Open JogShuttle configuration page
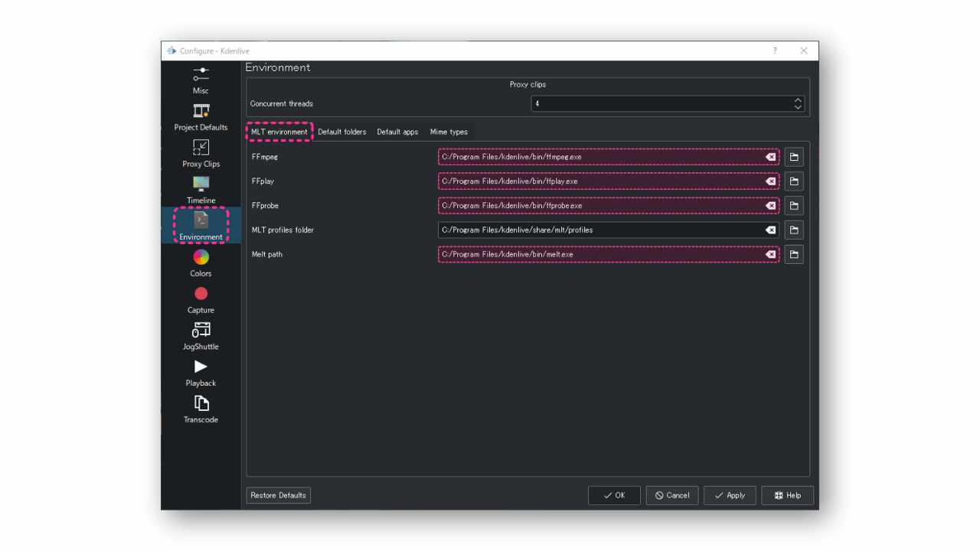This screenshot has width=980, height=551. coord(201,336)
